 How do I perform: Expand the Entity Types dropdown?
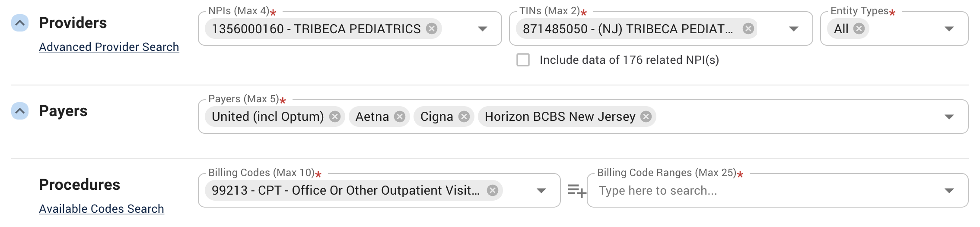click(949, 29)
